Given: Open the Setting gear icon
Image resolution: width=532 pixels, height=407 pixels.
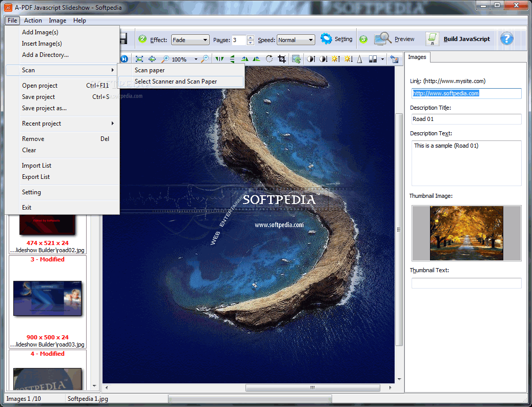Looking at the screenshot, I should 326,38.
